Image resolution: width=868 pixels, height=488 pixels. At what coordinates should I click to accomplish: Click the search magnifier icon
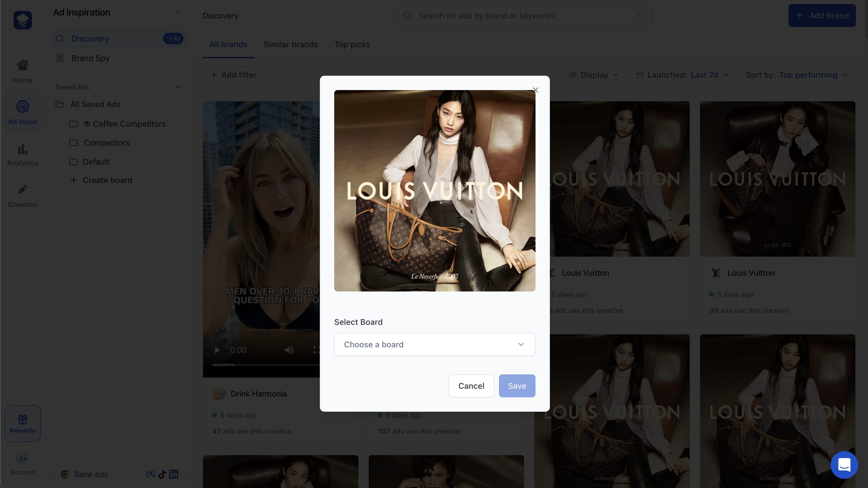[x=408, y=16]
